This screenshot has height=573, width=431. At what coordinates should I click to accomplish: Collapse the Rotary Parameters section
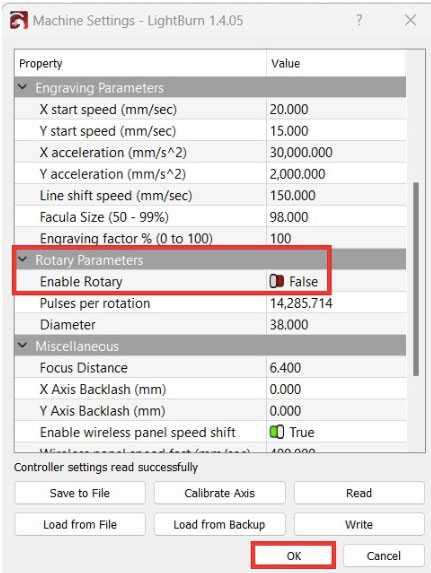pyautogui.click(x=23, y=259)
